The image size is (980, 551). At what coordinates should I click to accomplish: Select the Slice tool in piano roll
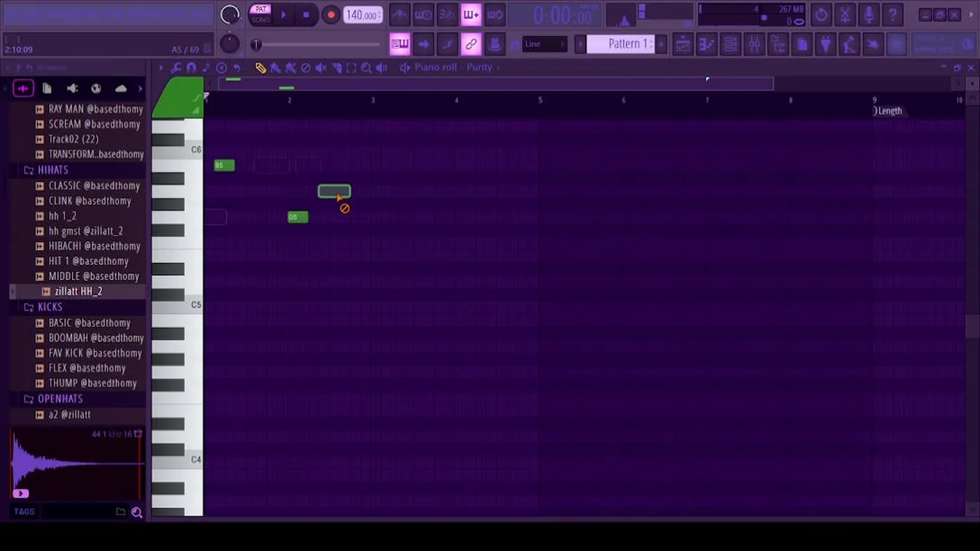336,67
